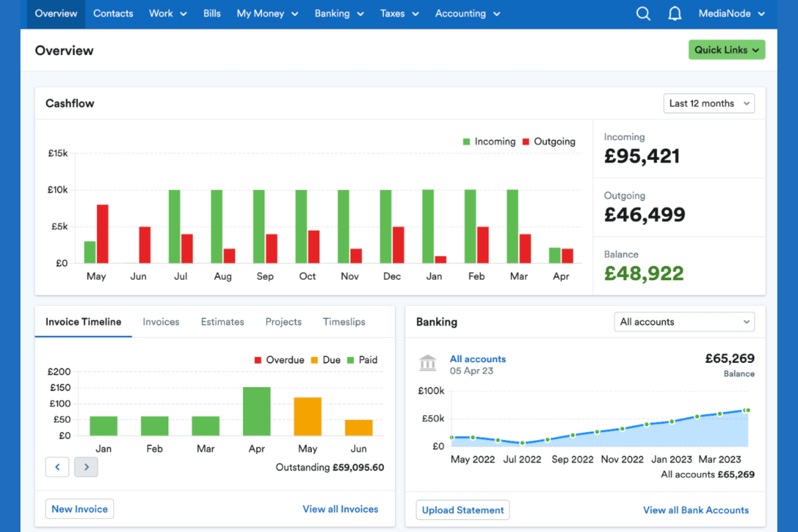Image resolution: width=798 pixels, height=532 pixels.
Task: Click the Jun red outgoing bar
Action: tap(145, 245)
